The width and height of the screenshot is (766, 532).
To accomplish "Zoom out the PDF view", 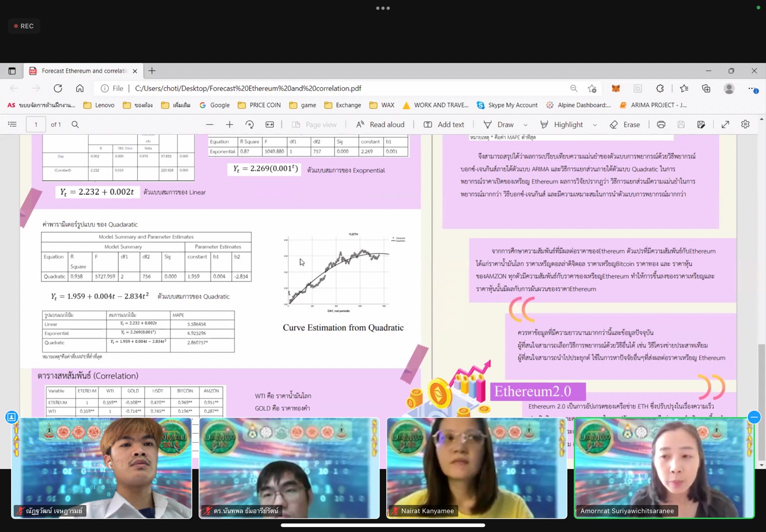I will (x=209, y=125).
